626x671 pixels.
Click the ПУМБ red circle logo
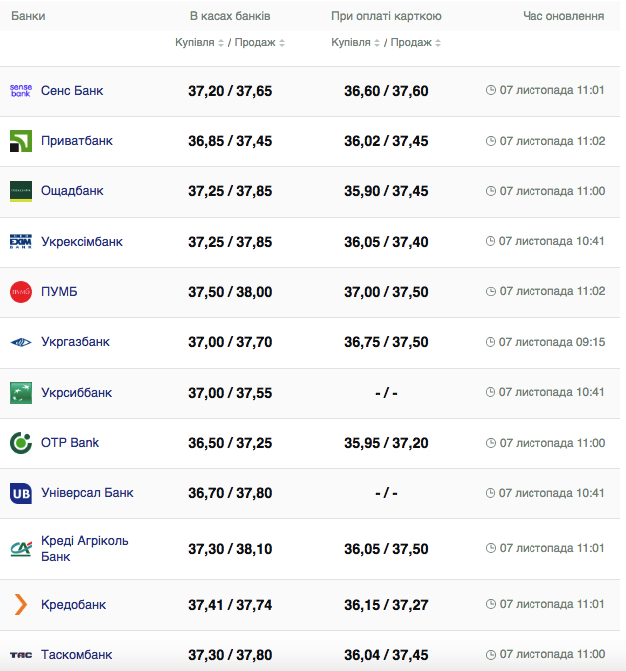[x=21, y=292]
